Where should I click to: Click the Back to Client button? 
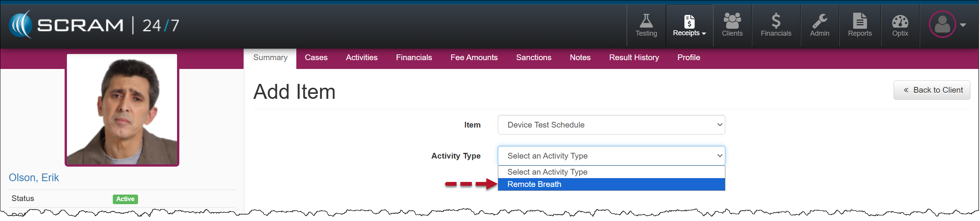[x=932, y=90]
